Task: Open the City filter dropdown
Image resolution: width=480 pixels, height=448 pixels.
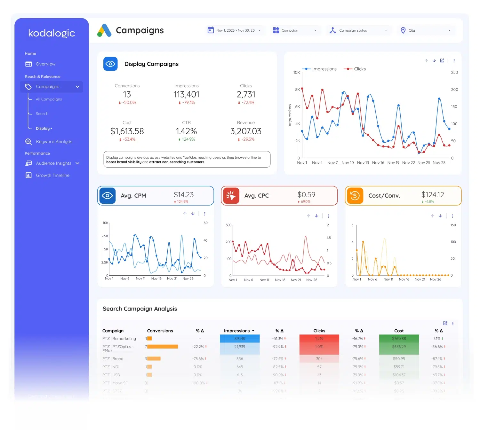Action: coord(426,30)
